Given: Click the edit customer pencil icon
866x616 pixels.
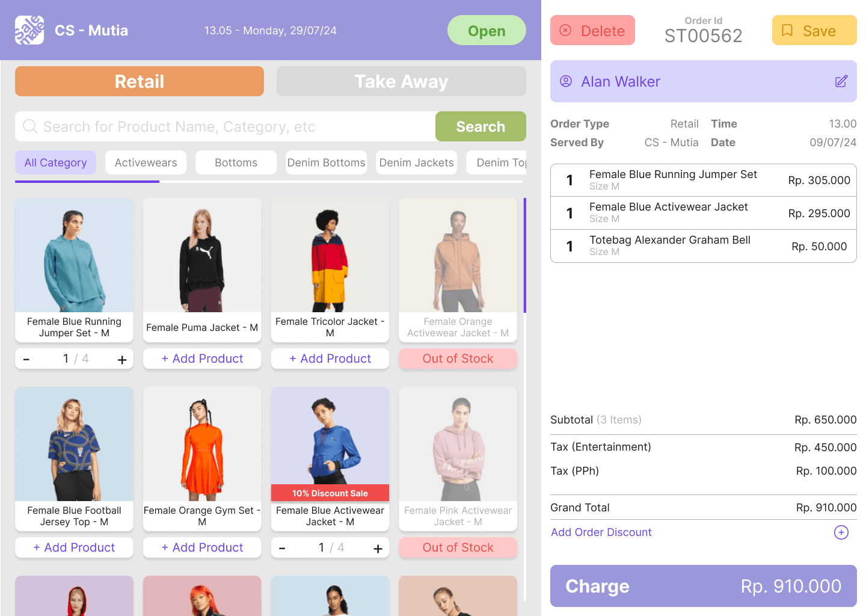Looking at the screenshot, I should click(x=841, y=81).
